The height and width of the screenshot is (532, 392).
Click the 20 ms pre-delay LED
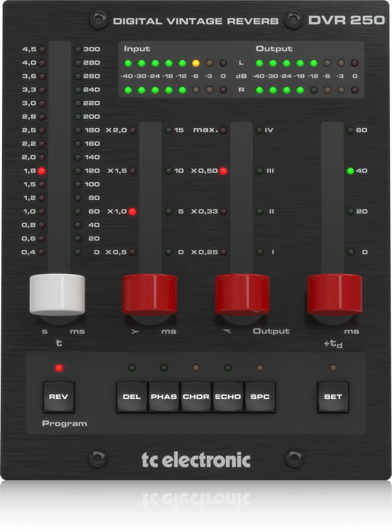(350, 211)
